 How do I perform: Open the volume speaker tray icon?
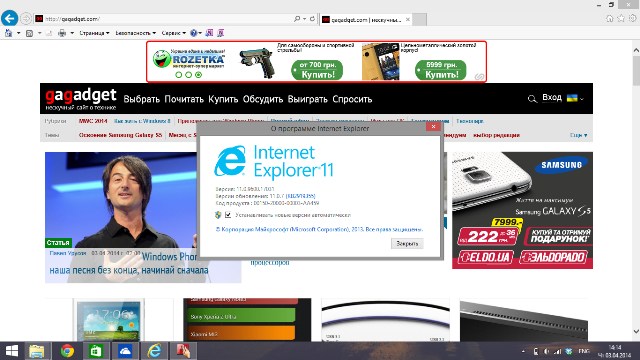(x=547, y=351)
